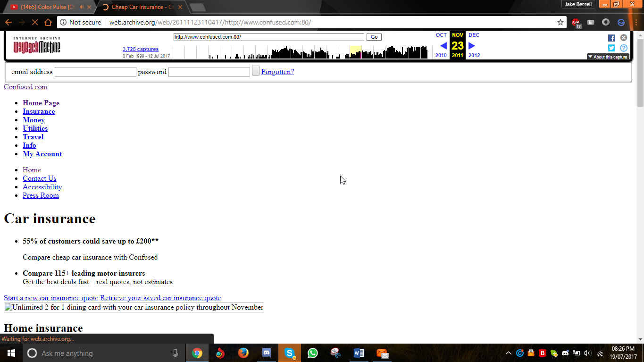
Task: Share capture via the Facebook icon
Action: pos(611,38)
